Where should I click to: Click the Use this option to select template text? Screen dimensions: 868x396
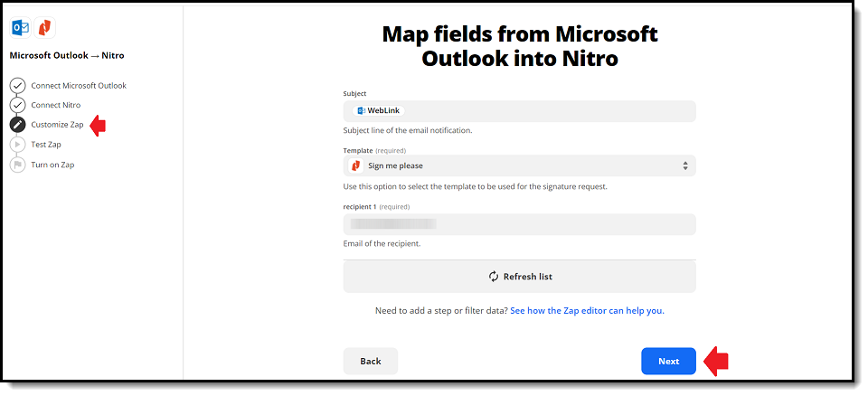(x=475, y=186)
